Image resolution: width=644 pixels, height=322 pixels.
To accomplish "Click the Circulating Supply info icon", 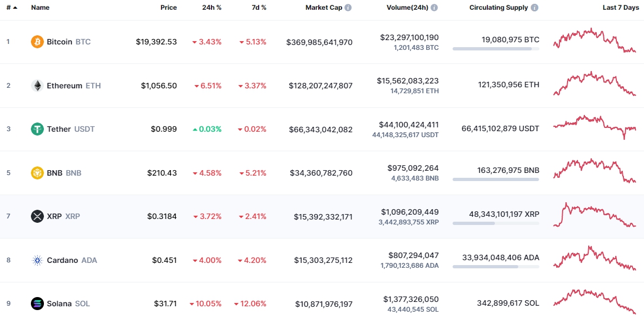I will coord(534,8).
